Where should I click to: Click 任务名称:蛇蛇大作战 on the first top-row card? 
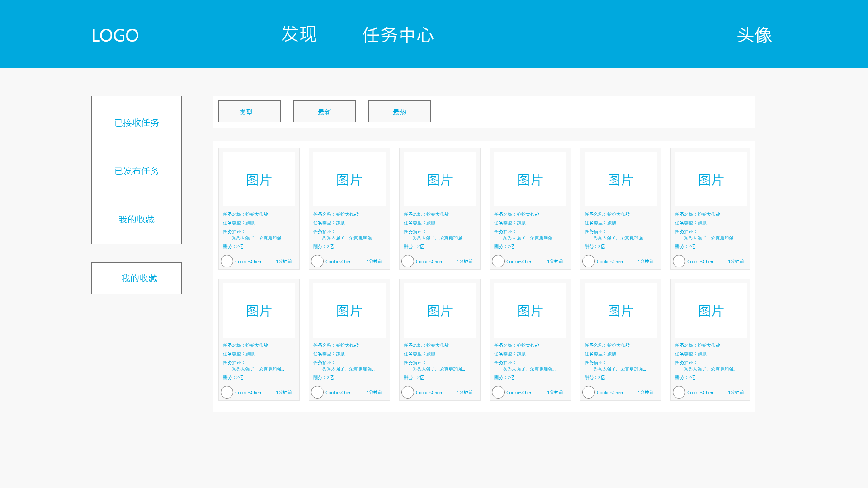point(245,215)
